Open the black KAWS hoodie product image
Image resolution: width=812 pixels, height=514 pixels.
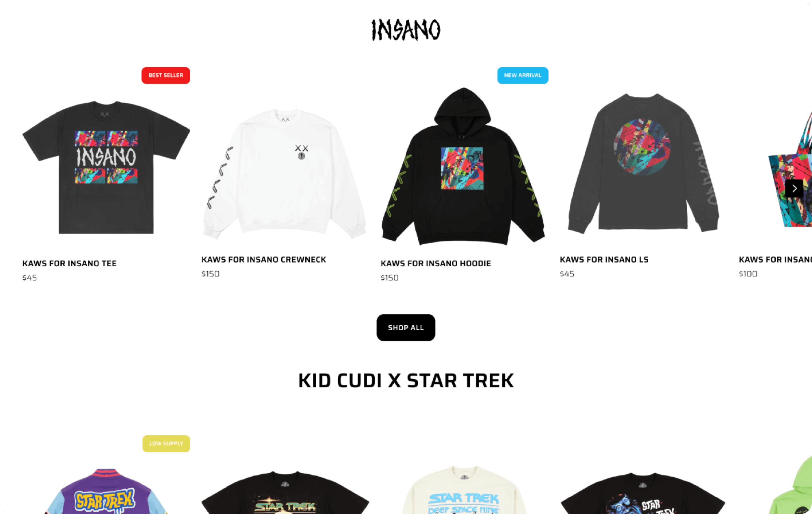[x=463, y=166]
